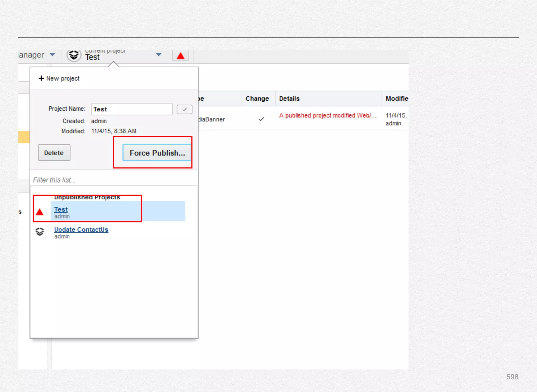Image resolution: width=537 pixels, height=392 pixels.
Task: Click the current project box icon
Action: 74,55
